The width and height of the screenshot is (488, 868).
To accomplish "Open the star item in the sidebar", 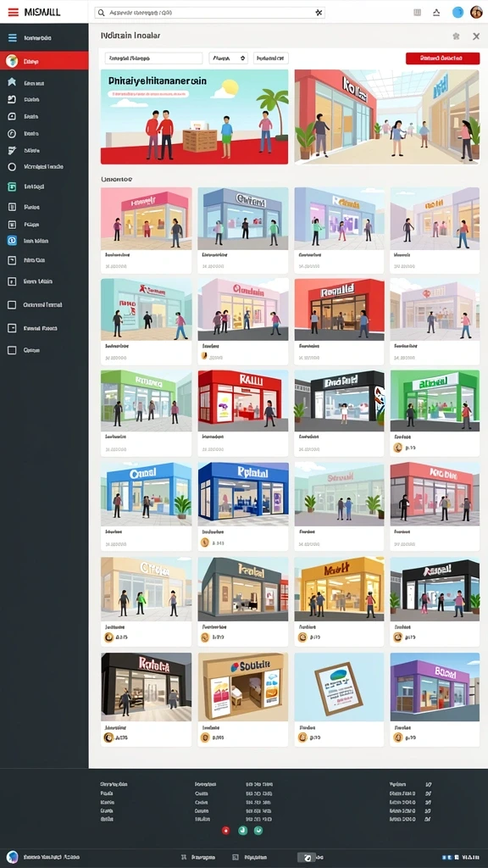I will [12, 82].
